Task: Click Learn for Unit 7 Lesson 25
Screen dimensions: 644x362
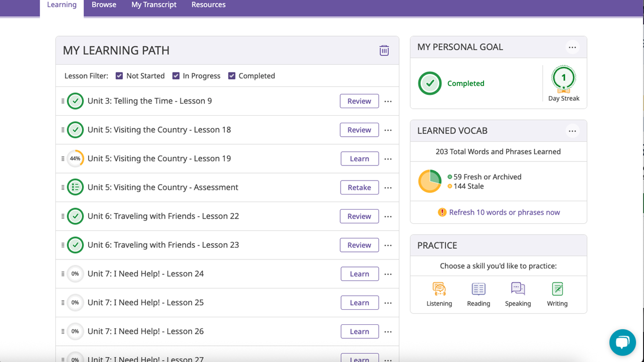Action: [360, 303]
